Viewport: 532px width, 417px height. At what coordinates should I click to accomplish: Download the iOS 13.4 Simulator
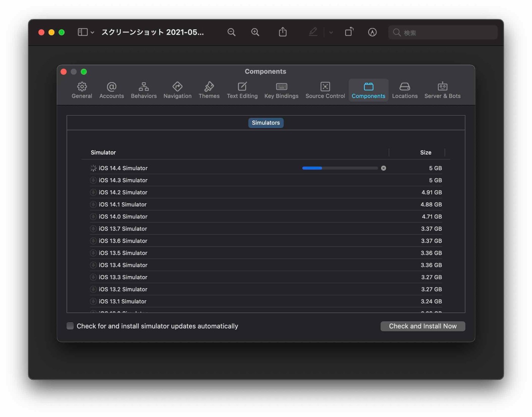[x=93, y=265]
